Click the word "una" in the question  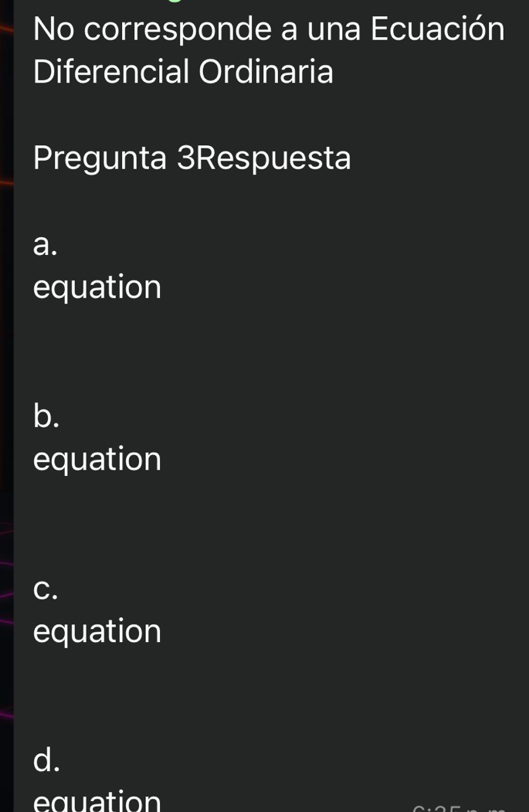coord(334,31)
